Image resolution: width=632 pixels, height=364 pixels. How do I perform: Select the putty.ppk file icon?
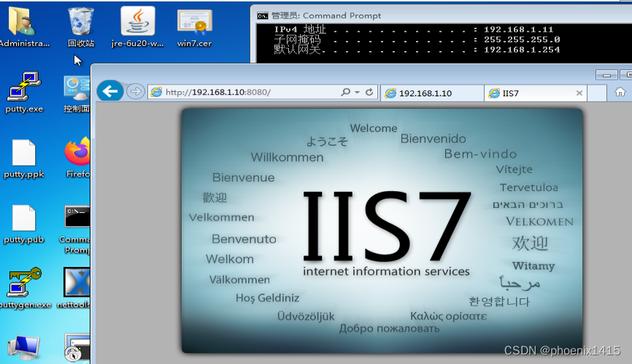[x=24, y=158]
